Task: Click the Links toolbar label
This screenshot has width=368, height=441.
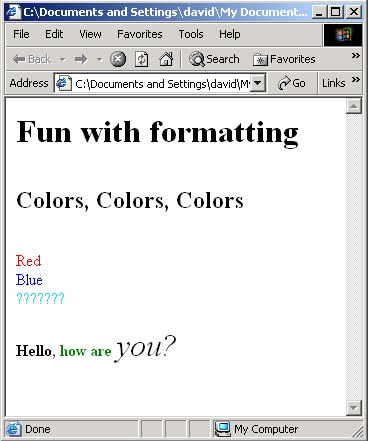Action: (x=333, y=83)
